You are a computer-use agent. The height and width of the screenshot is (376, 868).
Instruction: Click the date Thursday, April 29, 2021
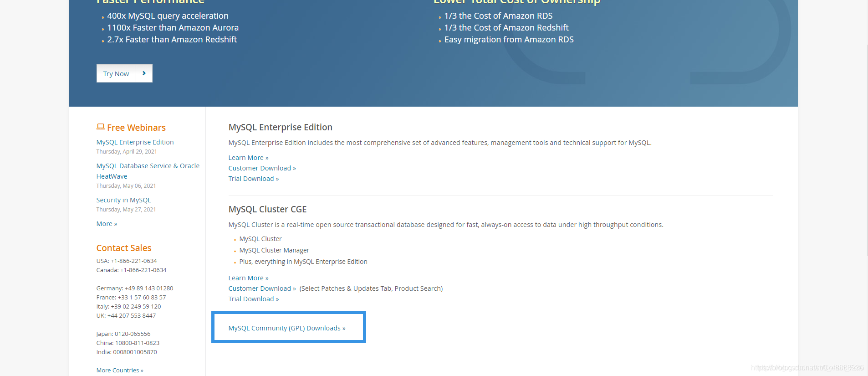coord(127,152)
